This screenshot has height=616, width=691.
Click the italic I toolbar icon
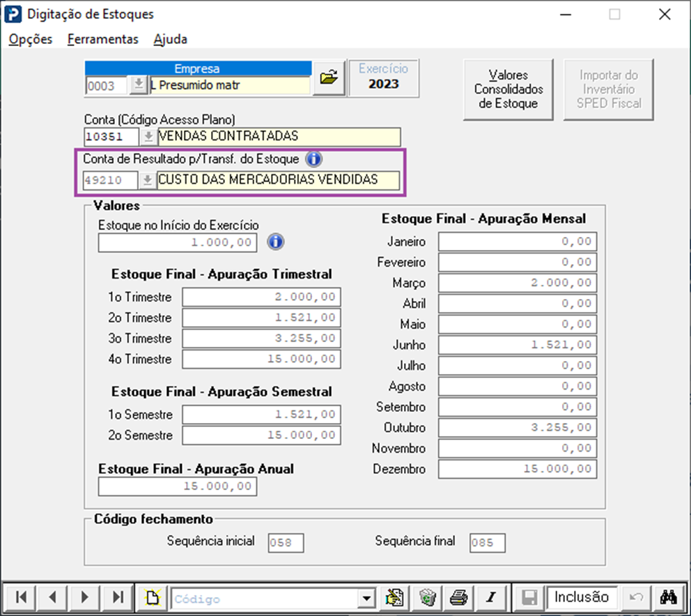point(491,597)
